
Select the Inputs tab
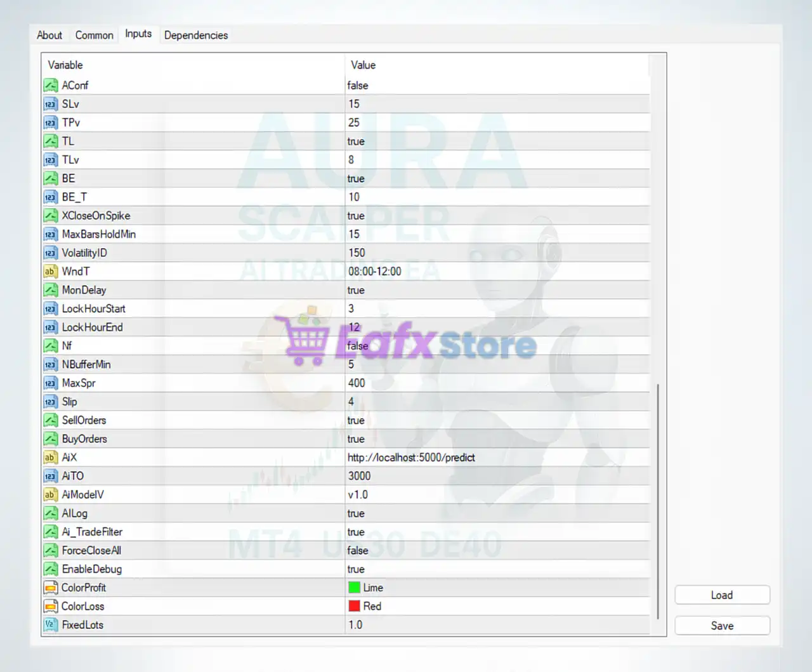click(138, 34)
